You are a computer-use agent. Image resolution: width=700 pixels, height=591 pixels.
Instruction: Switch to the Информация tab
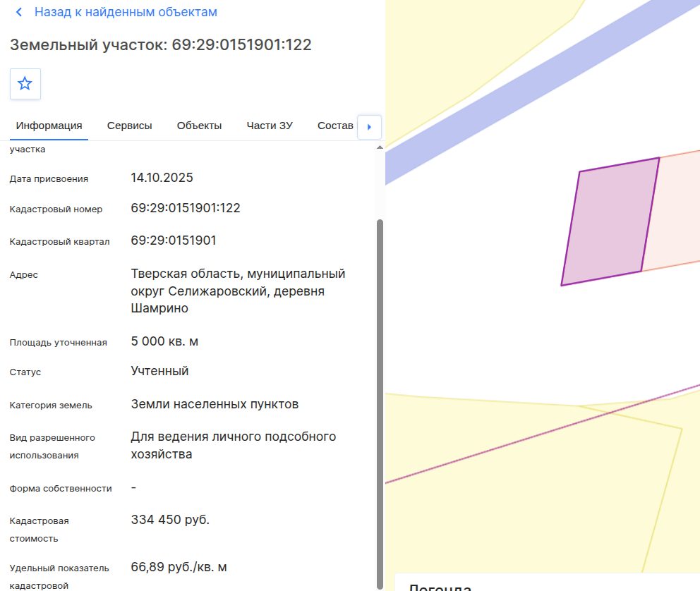point(49,126)
